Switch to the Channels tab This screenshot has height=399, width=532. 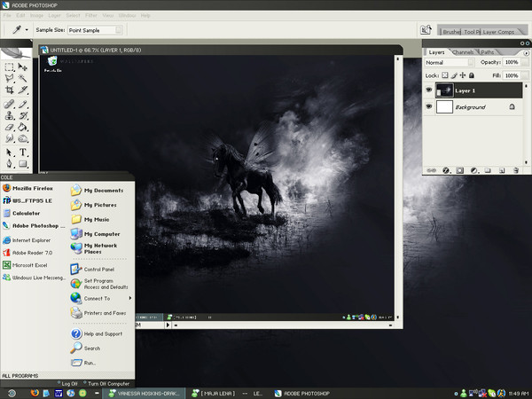(x=463, y=52)
